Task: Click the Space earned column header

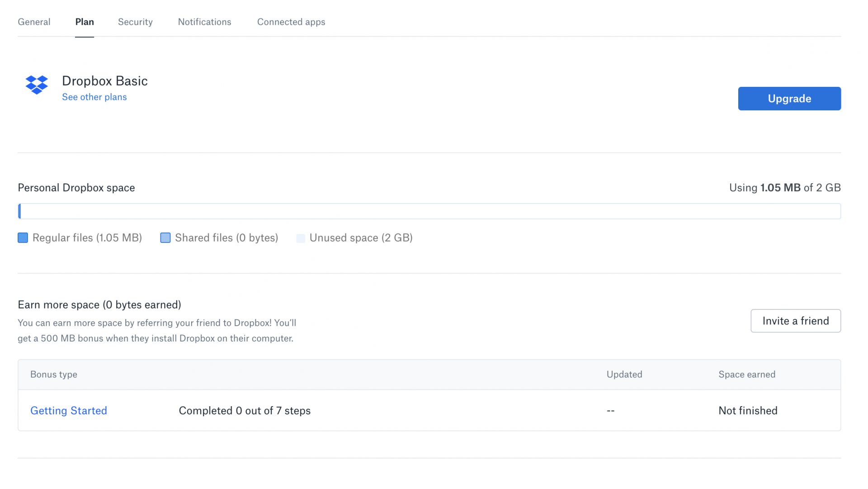Action: pos(747,375)
